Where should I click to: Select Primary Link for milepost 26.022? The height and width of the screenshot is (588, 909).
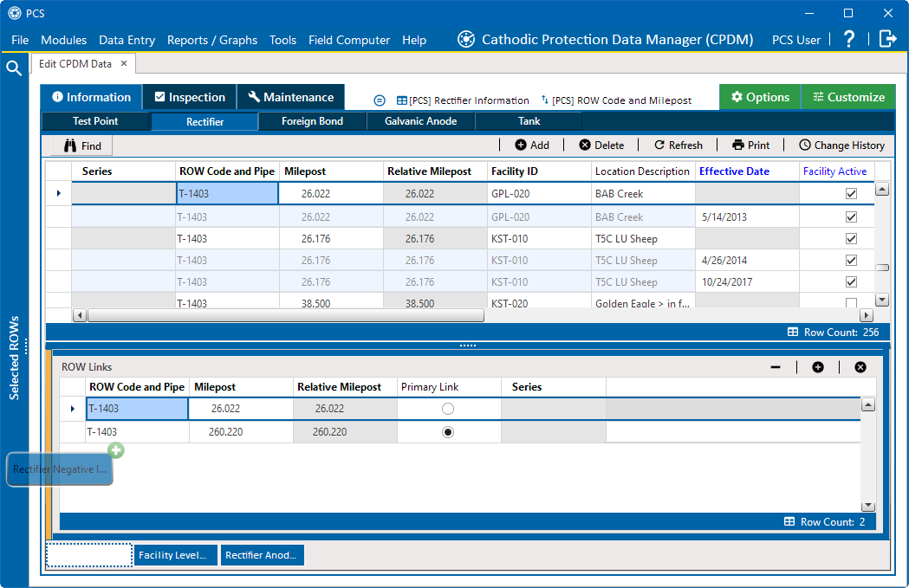447,409
